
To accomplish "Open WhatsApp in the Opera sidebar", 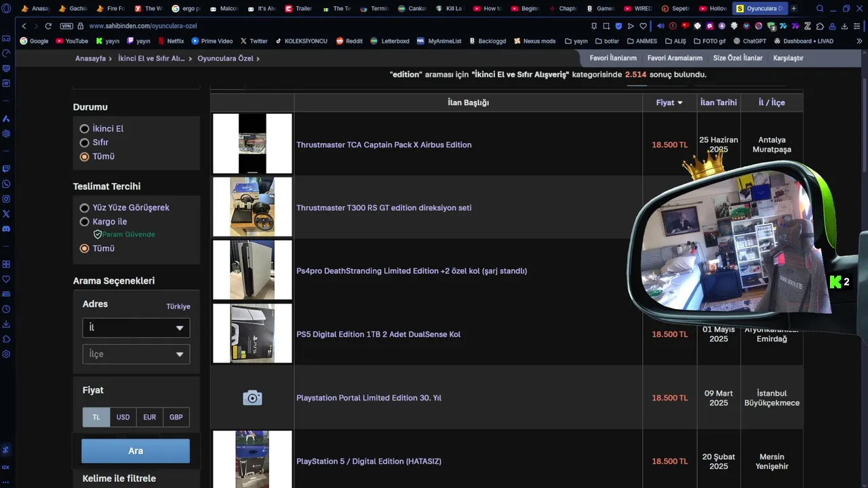I will (x=6, y=184).
